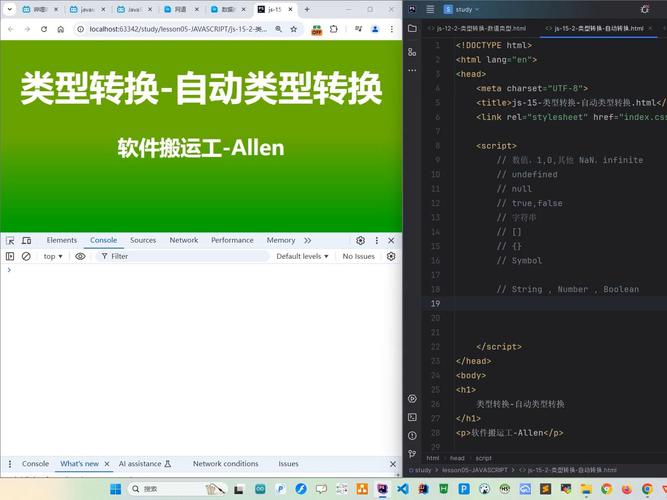Open the Sources panel
This screenshot has height=500, width=667.
click(x=143, y=240)
